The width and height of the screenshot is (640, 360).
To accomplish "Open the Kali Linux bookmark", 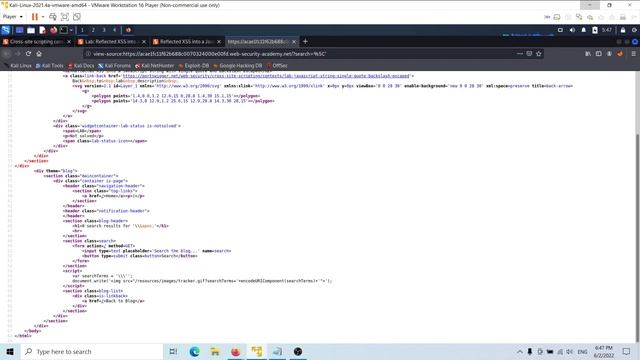I will 18,65.
